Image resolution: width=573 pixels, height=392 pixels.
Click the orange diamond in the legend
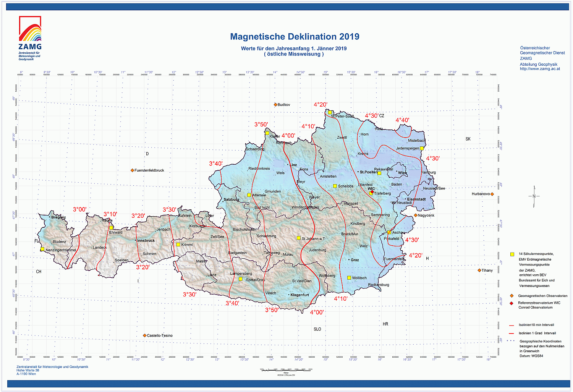click(511, 296)
